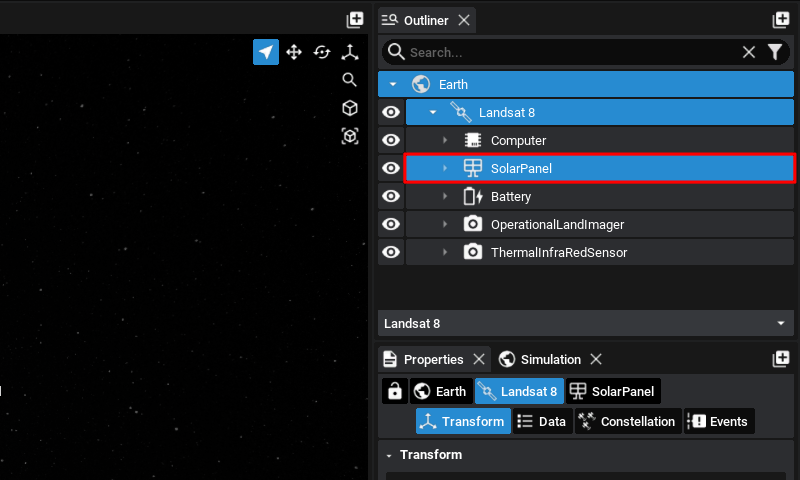Select the rotate tool in viewport toolbar
Screen dimensions: 800x480
pos(322,52)
